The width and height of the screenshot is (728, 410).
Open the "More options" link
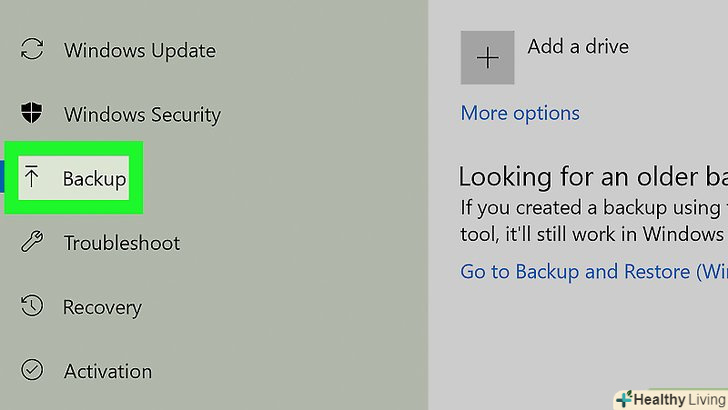tap(520, 113)
